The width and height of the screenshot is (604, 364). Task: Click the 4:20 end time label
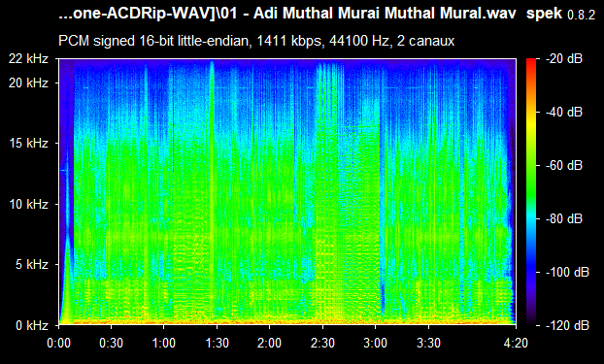(x=516, y=343)
